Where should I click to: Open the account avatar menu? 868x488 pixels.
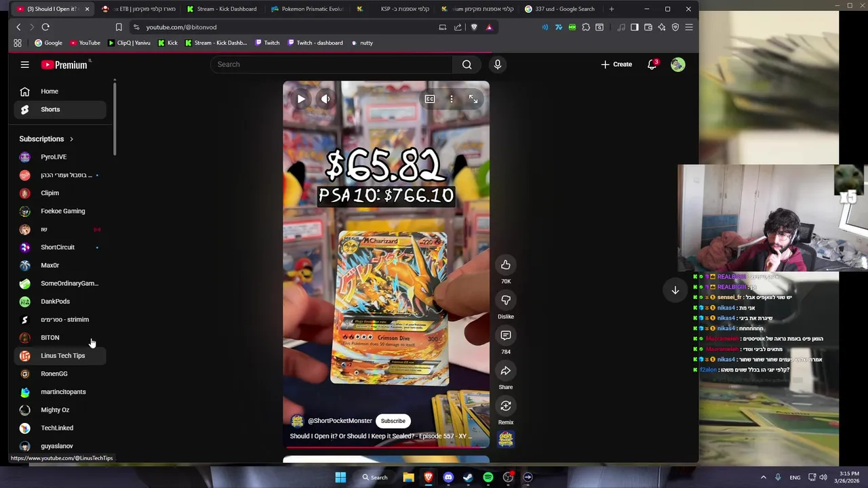[x=677, y=64]
